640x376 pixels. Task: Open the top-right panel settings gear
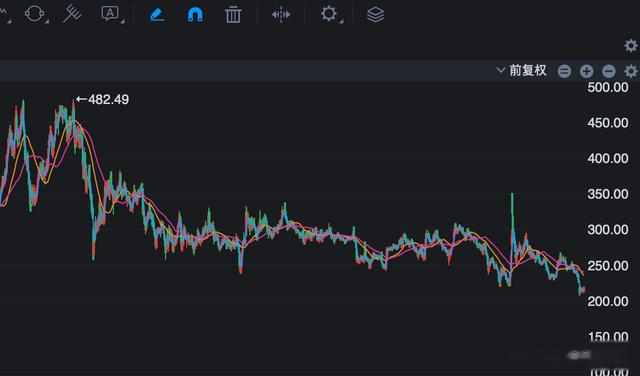[x=631, y=45]
